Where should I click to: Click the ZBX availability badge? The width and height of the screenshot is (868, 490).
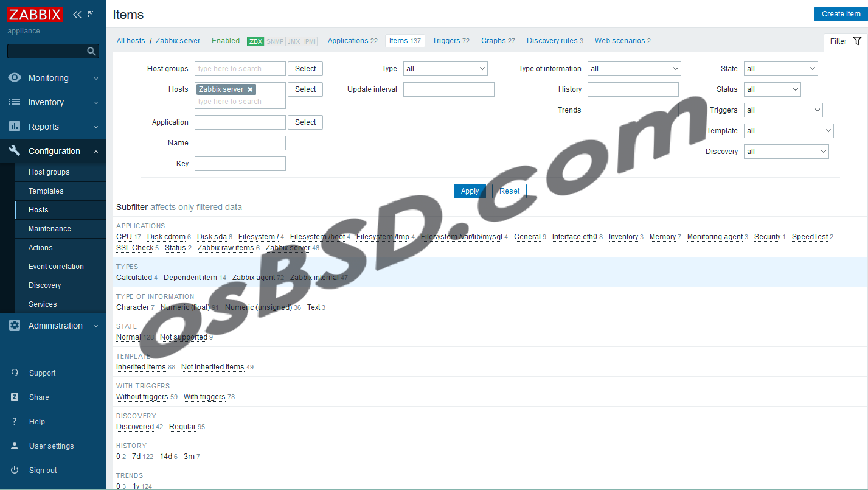coord(255,41)
